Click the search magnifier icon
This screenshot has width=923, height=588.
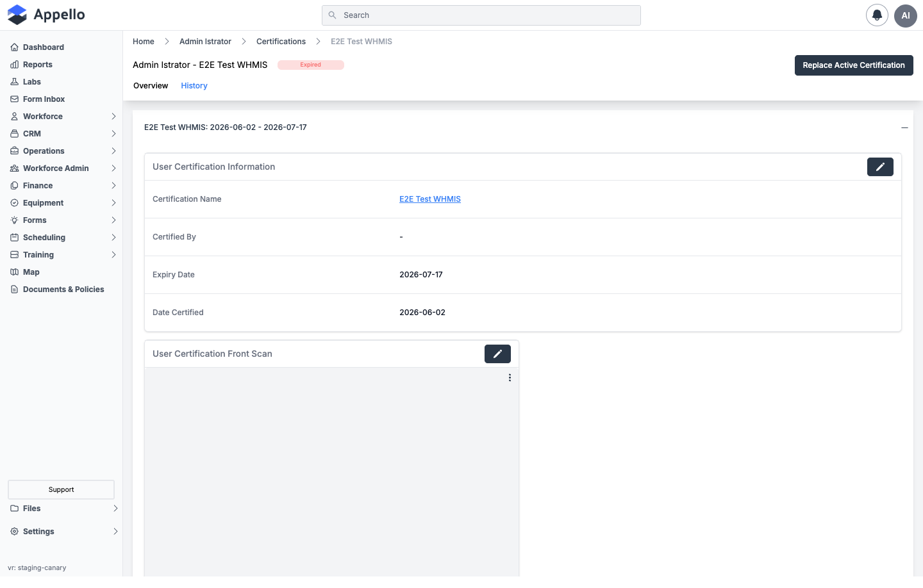[332, 15]
